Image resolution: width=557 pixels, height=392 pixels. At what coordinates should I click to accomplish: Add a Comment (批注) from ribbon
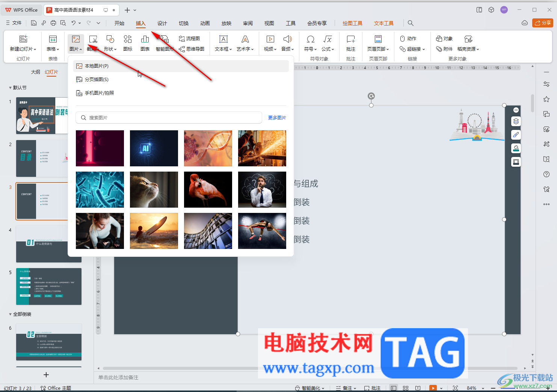[x=351, y=39]
